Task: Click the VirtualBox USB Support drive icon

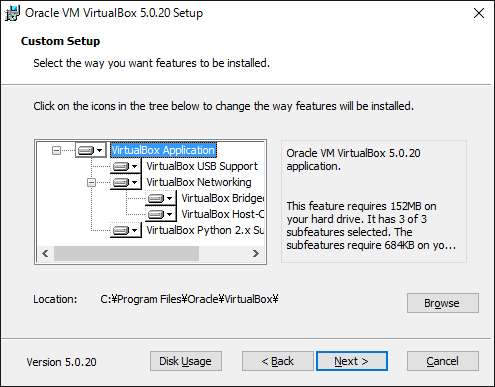Action: 121,166
